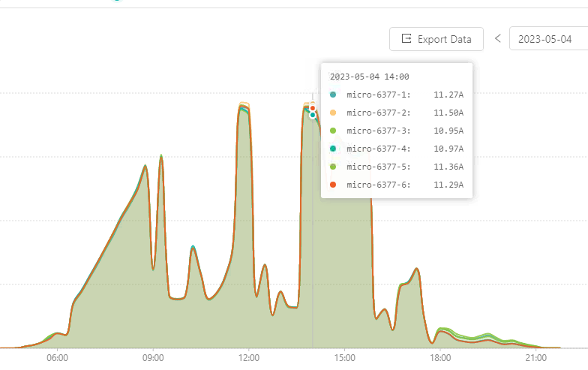Click the 15:00 x-axis label

coord(344,359)
